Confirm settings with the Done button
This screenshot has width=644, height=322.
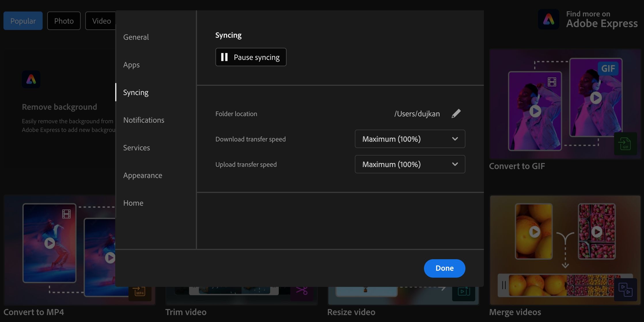[x=444, y=268]
